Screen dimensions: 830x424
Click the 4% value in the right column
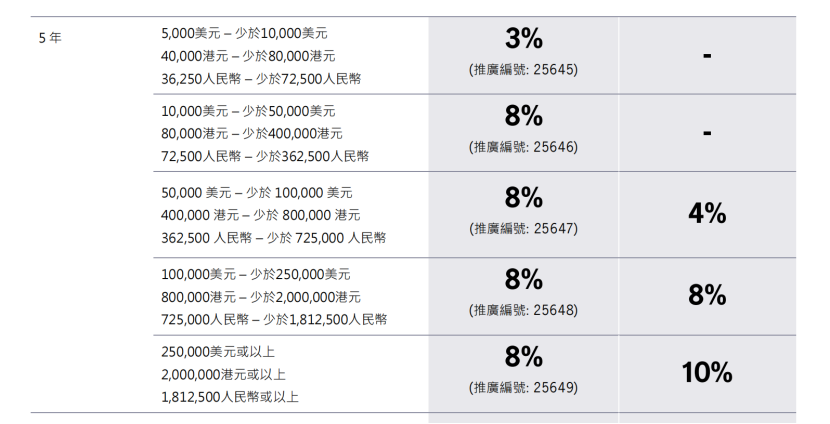coord(707,213)
